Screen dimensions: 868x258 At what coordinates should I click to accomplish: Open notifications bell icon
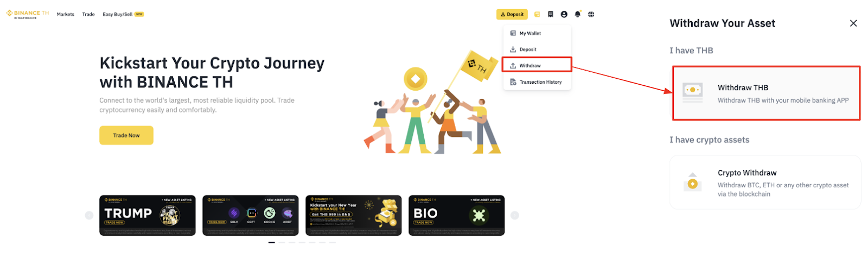[x=578, y=15]
